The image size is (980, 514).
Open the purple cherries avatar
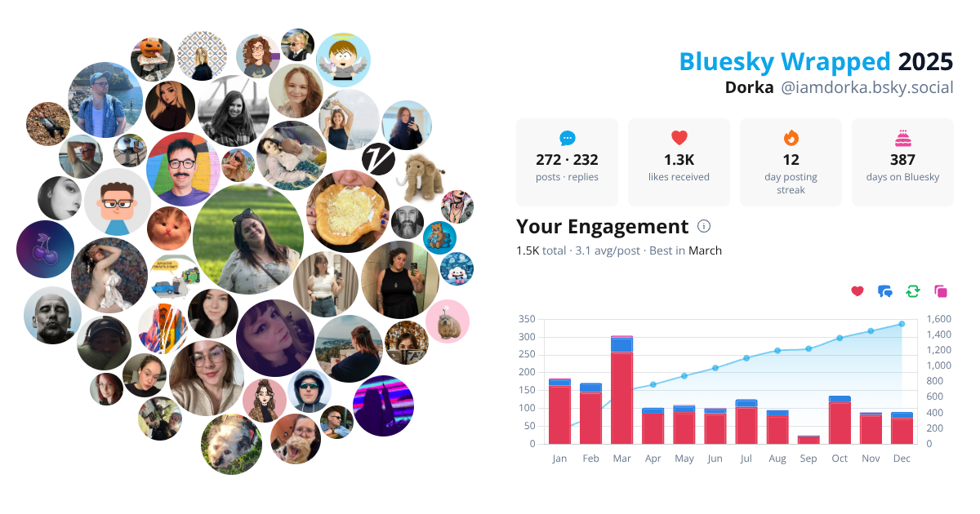click(x=45, y=250)
